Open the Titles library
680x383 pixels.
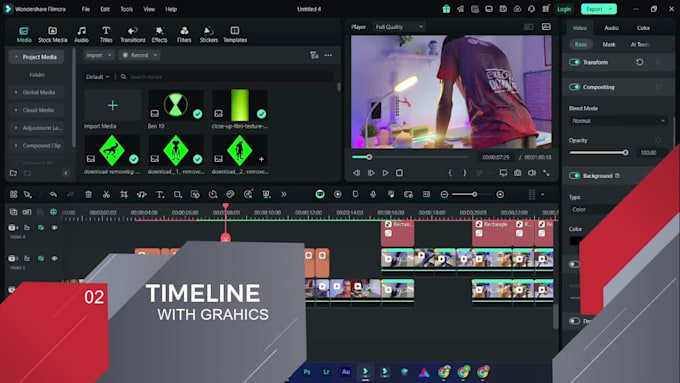click(106, 34)
